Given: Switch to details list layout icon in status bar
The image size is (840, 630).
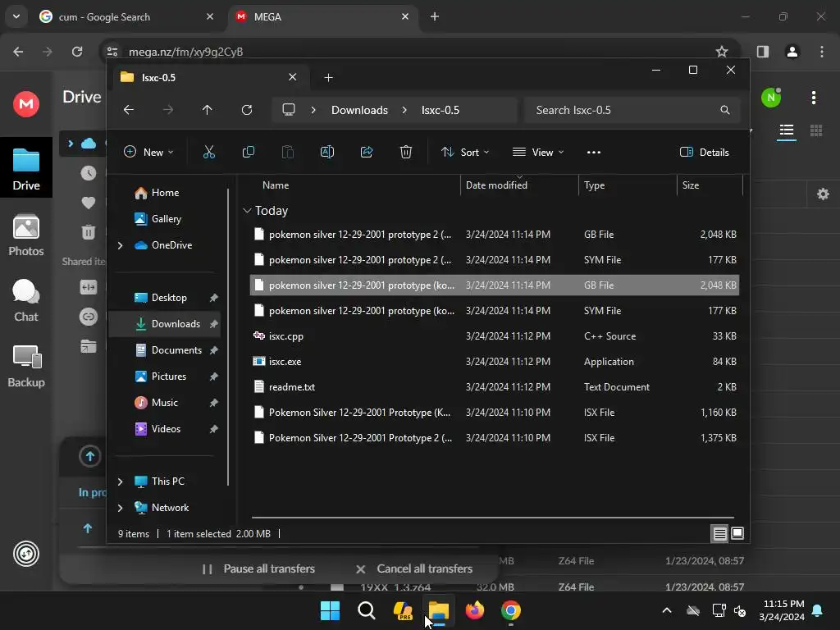Looking at the screenshot, I should [719, 533].
